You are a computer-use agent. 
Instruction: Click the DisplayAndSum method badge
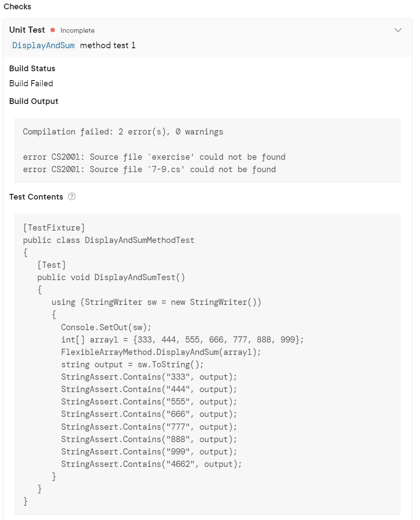coord(42,45)
